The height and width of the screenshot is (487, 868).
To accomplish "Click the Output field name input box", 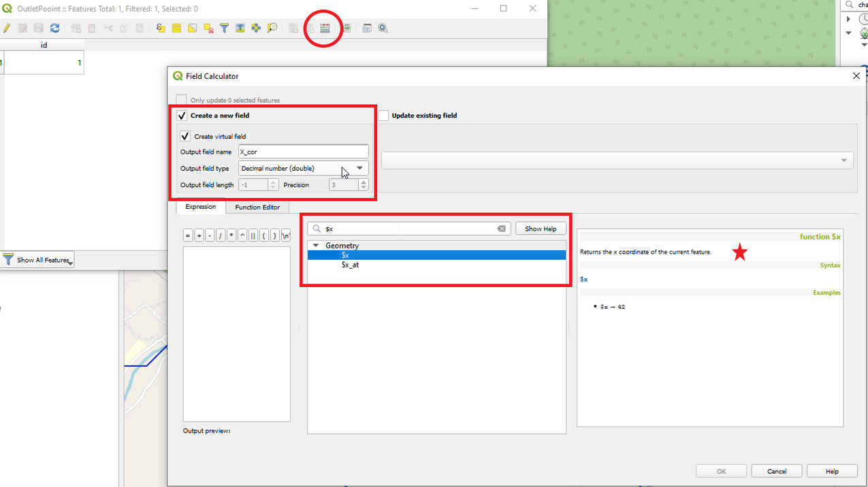I will tap(303, 152).
